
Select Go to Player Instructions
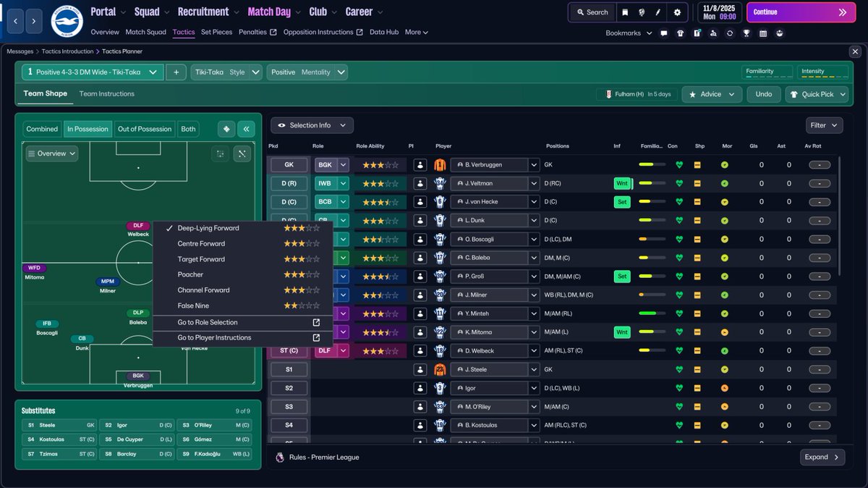242,337
